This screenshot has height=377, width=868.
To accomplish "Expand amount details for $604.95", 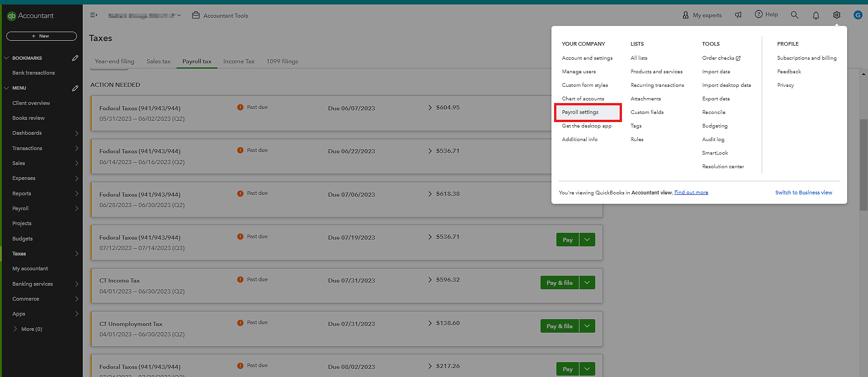I will pyautogui.click(x=430, y=107).
